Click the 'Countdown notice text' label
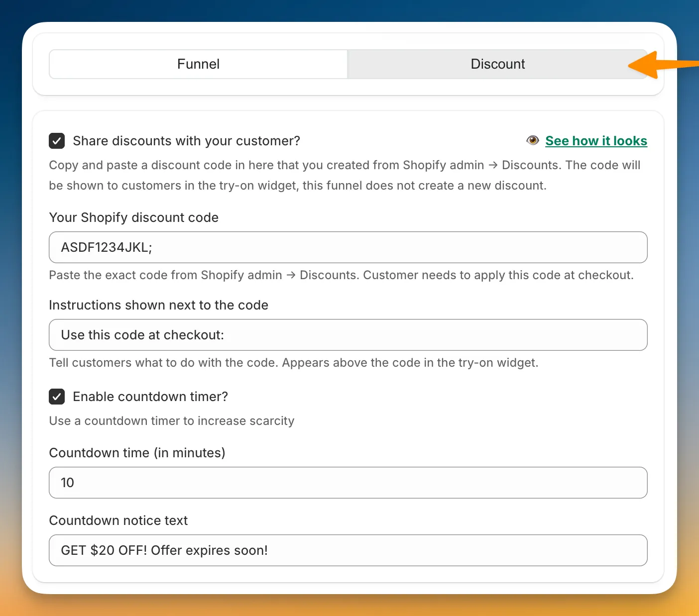Screen dimensions: 699x616 click(x=118, y=520)
